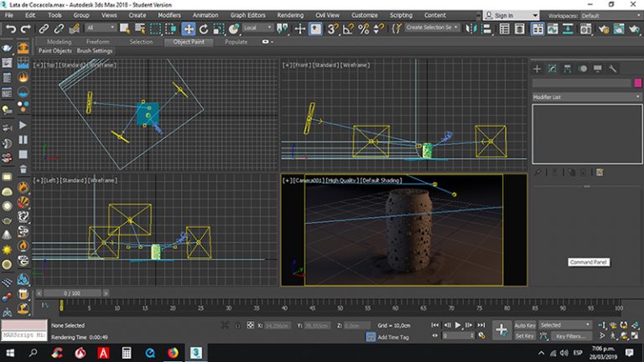Pick the Rectangular Selection Region tool

click(x=155, y=28)
